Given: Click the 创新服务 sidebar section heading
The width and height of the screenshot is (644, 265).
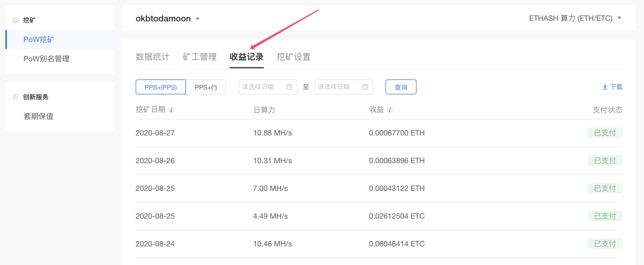Looking at the screenshot, I should [x=36, y=97].
